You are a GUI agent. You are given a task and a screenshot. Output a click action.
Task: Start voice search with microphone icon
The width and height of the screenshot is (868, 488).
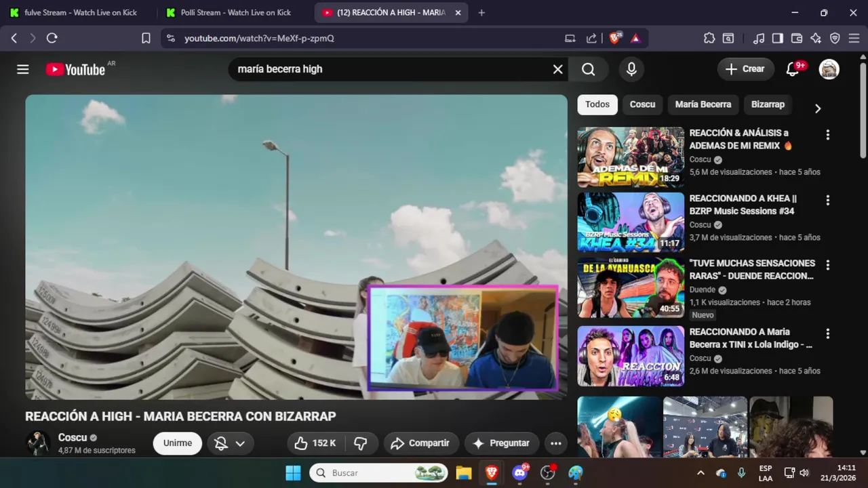click(x=631, y=69)
